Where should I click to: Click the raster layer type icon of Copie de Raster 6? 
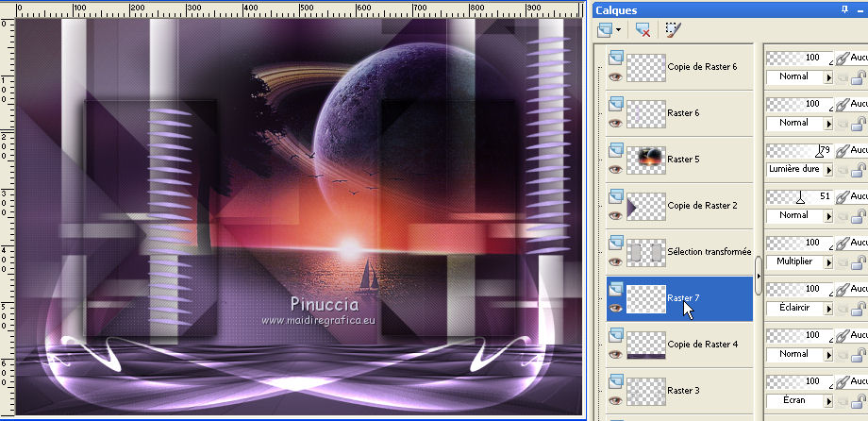[615, 57]
